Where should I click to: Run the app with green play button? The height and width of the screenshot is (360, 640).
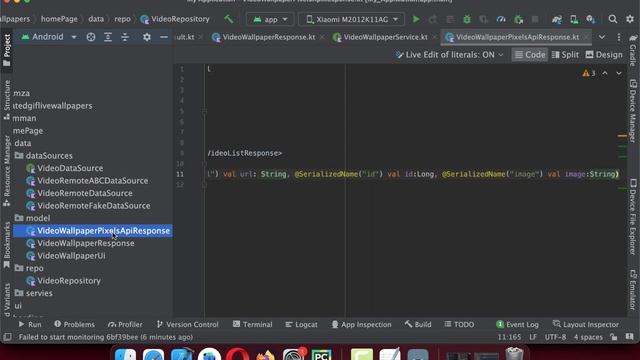[x=416, y=19]
